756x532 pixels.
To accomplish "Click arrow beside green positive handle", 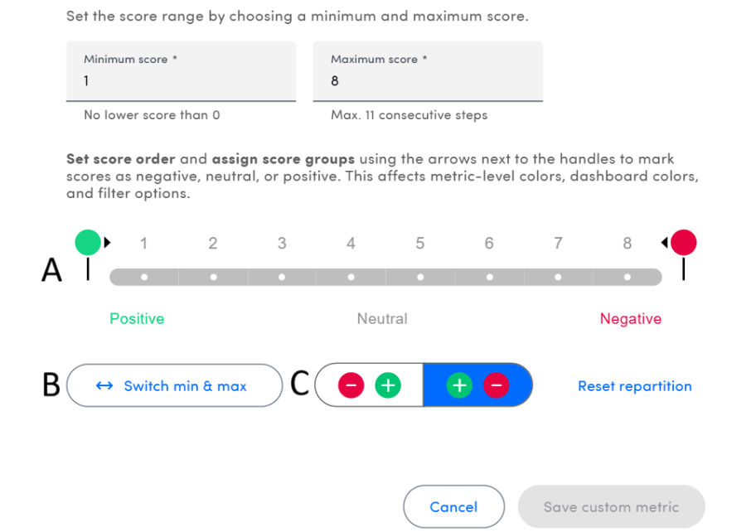I will coord(107,243).
